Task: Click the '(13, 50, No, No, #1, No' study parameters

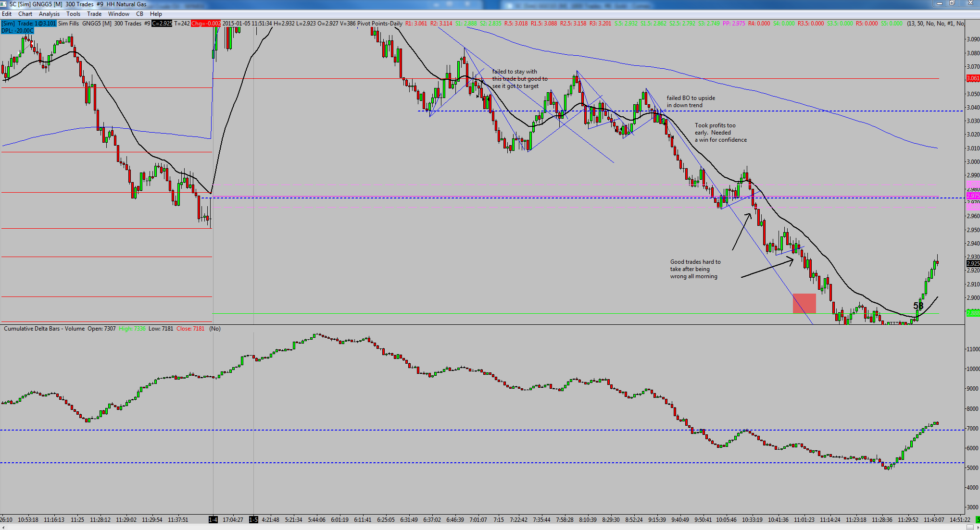Action: click(x=935, y=24)
